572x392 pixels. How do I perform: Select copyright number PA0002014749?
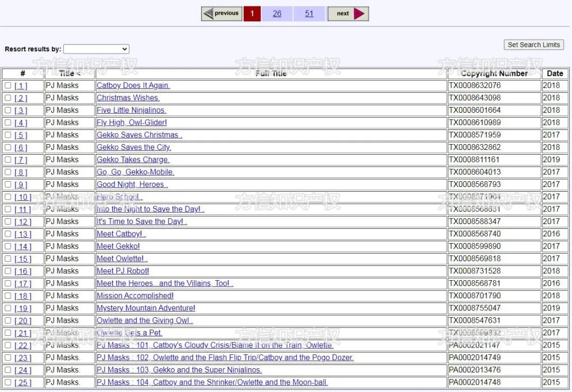pyautogui.click(x=475, y=358)
